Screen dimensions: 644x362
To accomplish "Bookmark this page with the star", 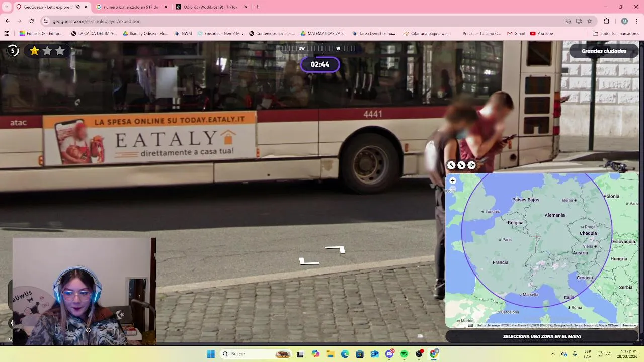I will tap(590, 21).
